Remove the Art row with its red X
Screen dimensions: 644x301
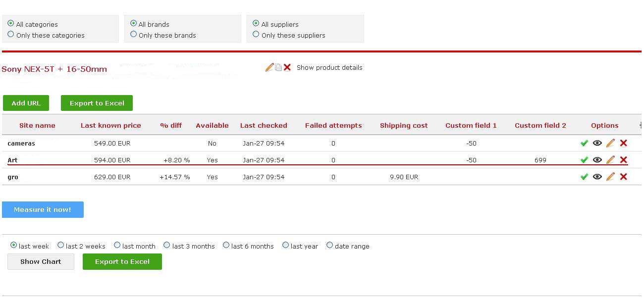pyautogui.click(x=624, y=160)
